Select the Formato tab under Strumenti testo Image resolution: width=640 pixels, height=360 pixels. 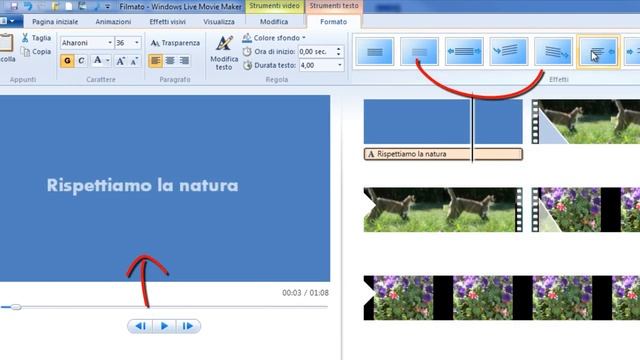333,22
